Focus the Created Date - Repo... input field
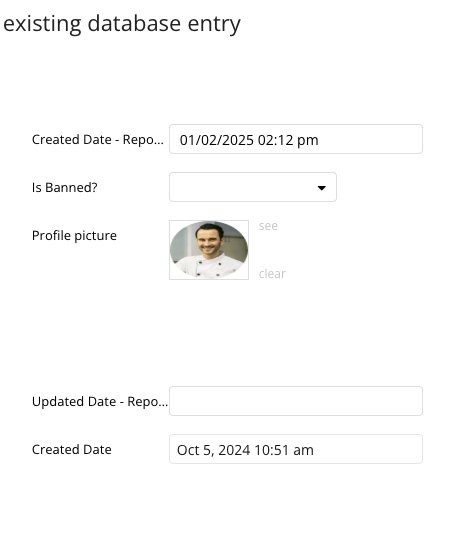The height and width of the screenshot is (541, 450). click(296, 139)
